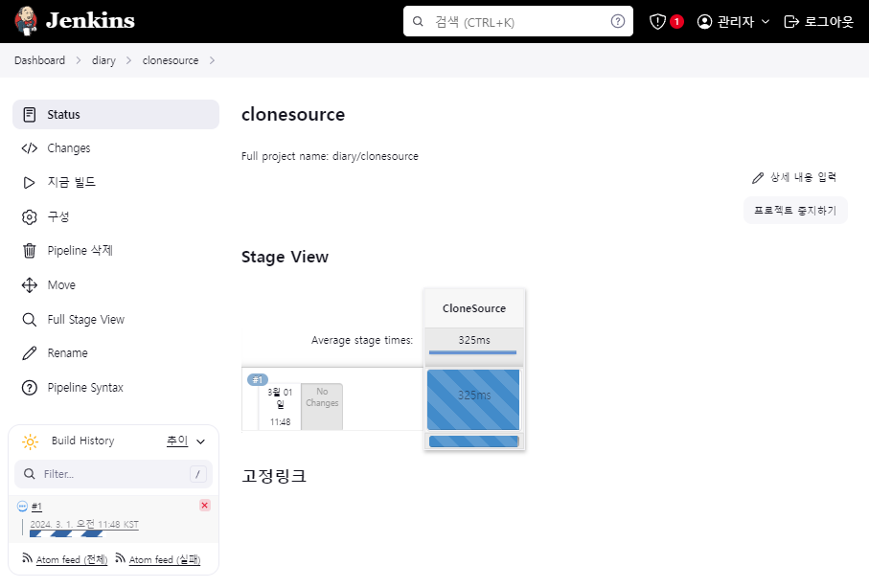The image size is (869, 588).
Task: Open the 추이 trend link
Action: (x=177, y=441)
